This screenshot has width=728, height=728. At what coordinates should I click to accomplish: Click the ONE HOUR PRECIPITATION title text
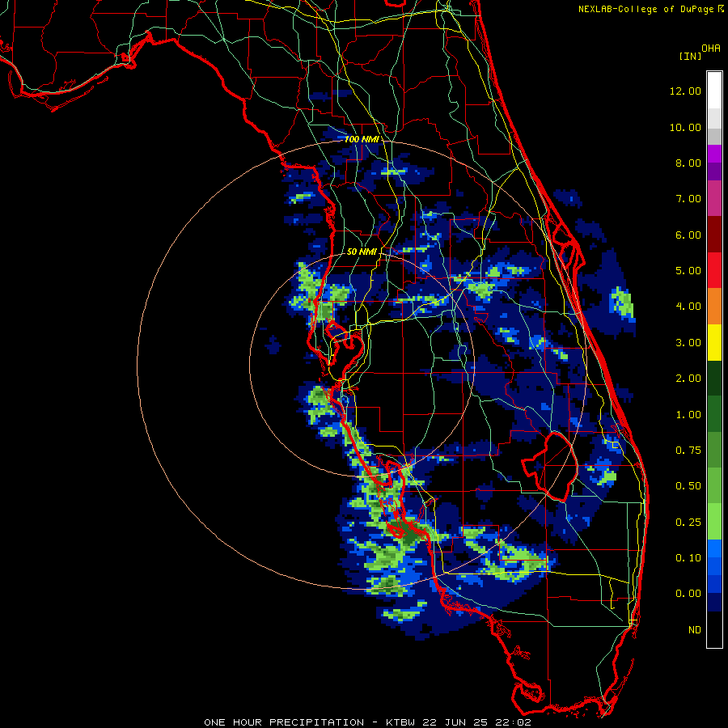tap(284, 722)
